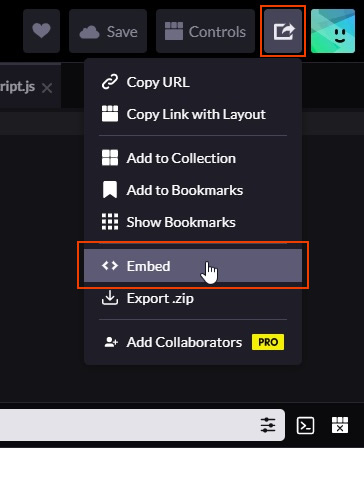Click the heart like button

41,31
